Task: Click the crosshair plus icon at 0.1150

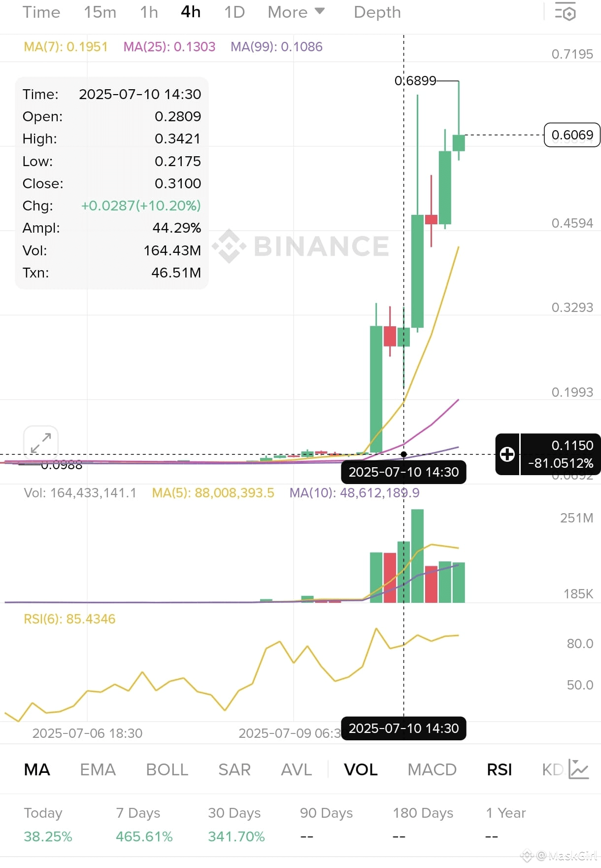Action: click(x=507, y=454)
